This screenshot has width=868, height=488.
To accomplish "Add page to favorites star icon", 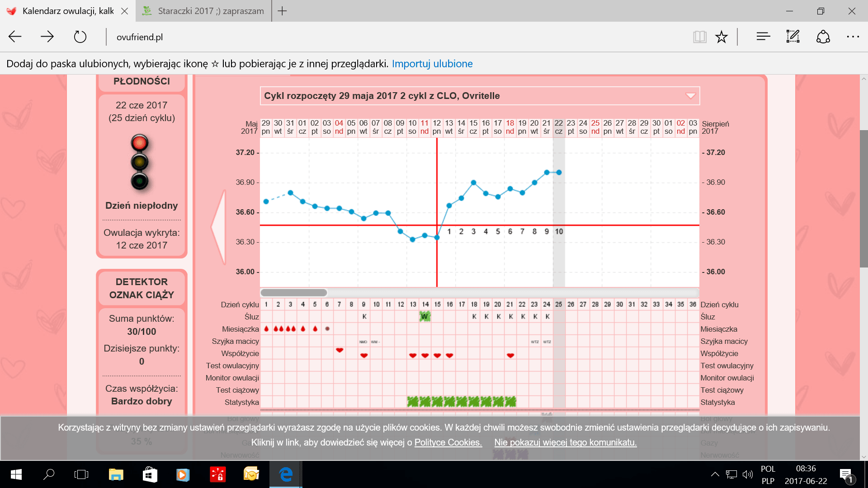I will coord(722,37).
